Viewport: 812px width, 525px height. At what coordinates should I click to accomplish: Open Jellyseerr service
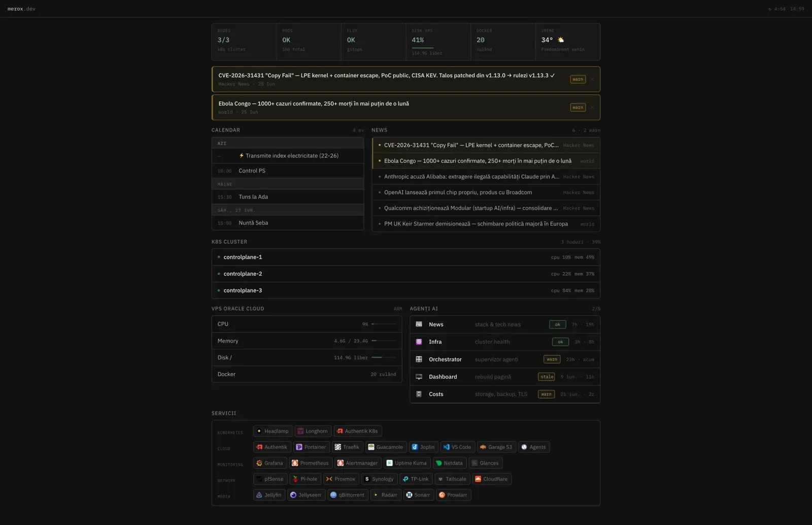tap(307, 495)
